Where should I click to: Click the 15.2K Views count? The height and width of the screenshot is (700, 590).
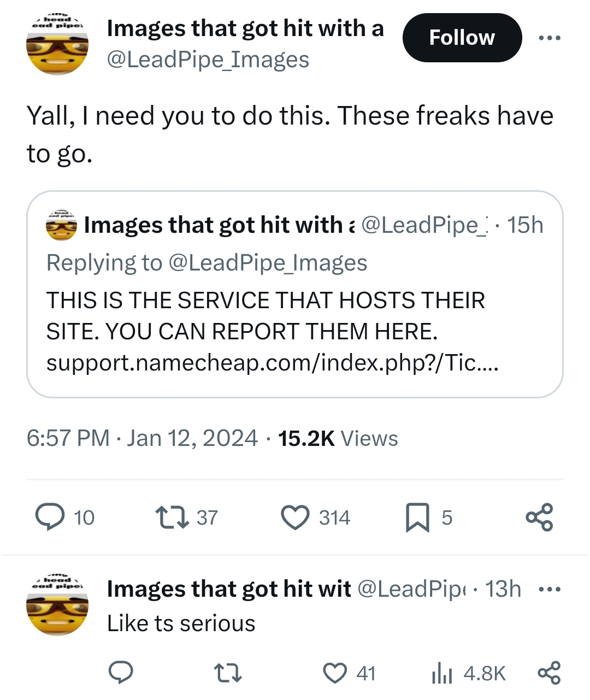338,438
